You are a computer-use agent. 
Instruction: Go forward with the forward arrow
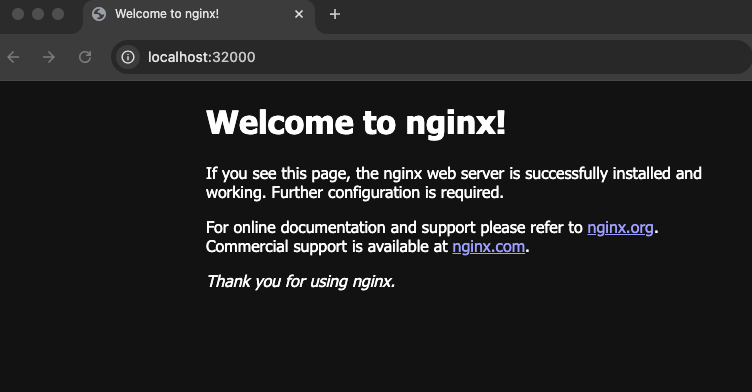tap(49, 57)
